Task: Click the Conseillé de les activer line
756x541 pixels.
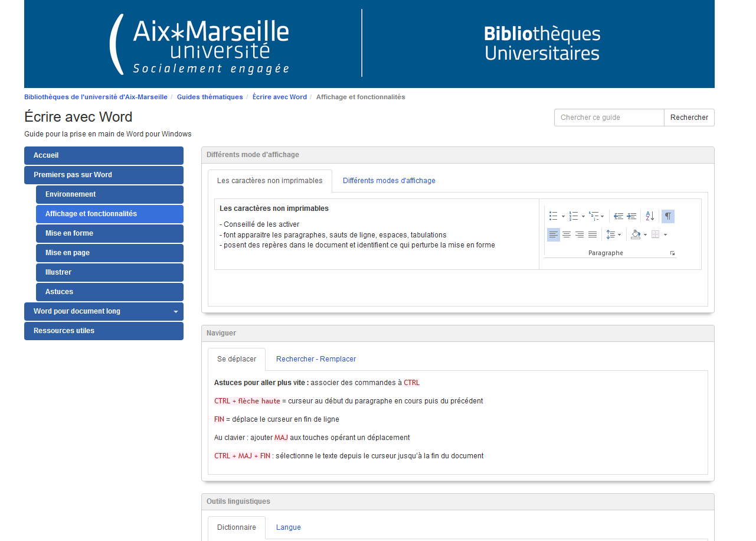Action: [x=260, y=224]
